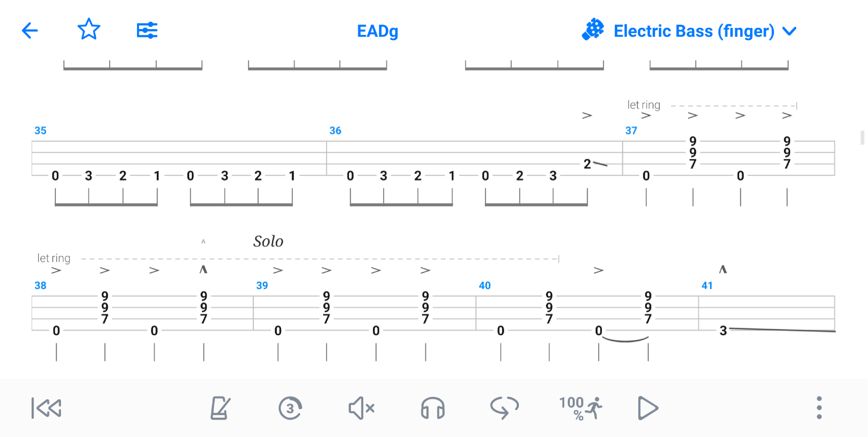Jump to measure 36 marker
868x437 pixels.
tap(335, 131)
